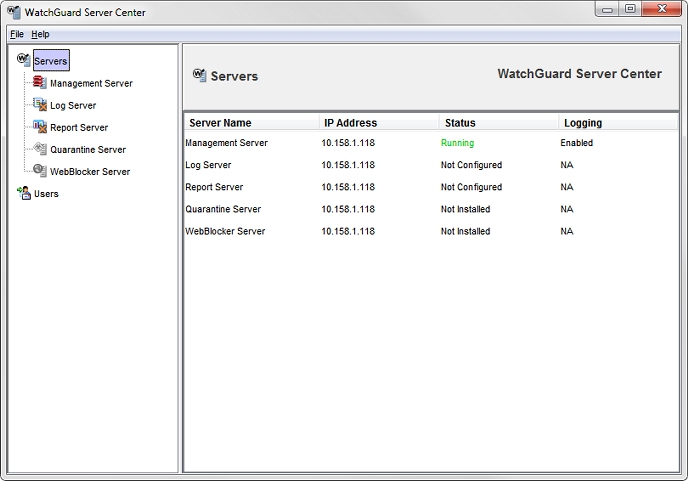
Task: Click the Users tree icon
Action: click(24, 193)
